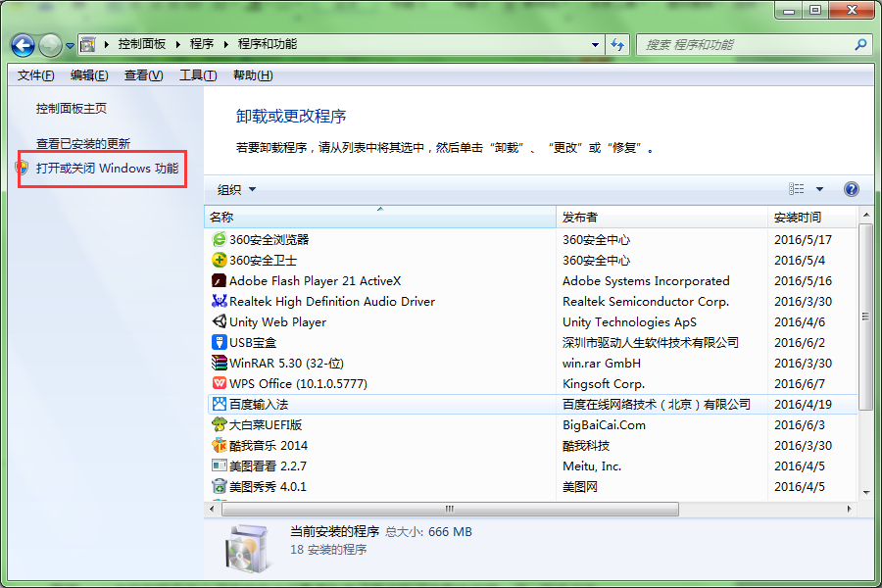
Task: Expand the address bar history dropdown
Action: (595, 44)
